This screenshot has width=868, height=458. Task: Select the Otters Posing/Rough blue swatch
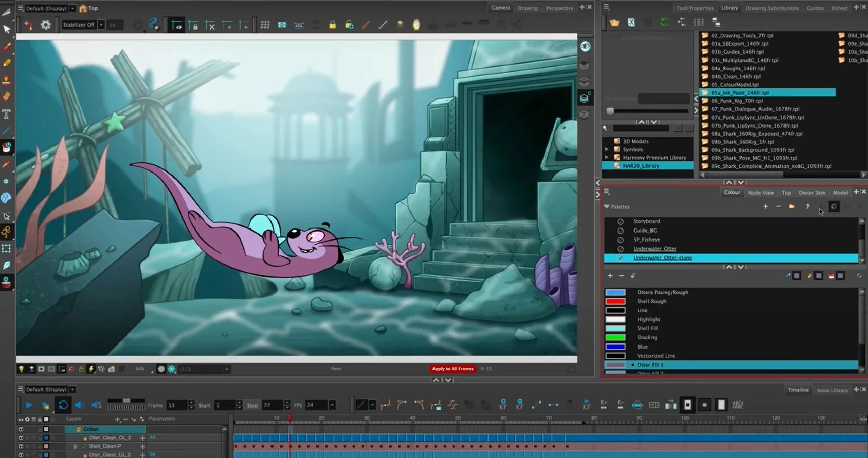(x=615, y=292)
